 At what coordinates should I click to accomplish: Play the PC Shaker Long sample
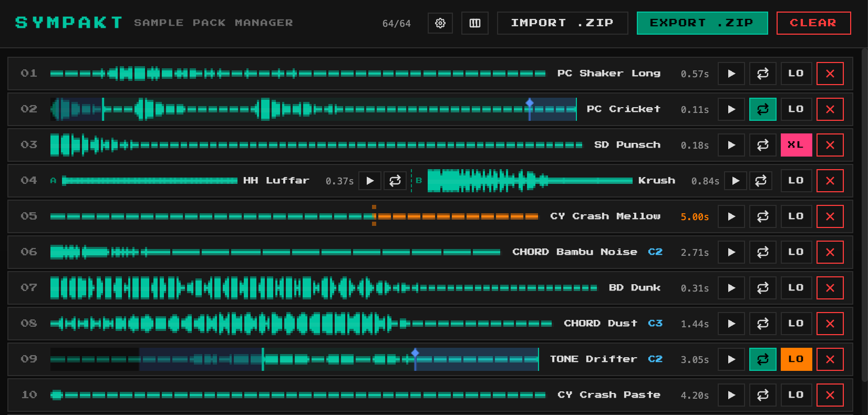click(x=731, y=74)
